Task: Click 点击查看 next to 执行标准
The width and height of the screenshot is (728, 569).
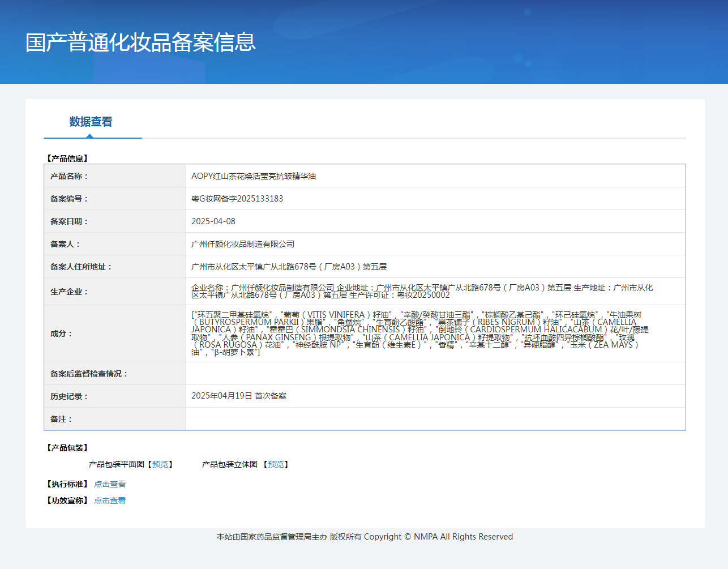Action: (x=110, y=484)
